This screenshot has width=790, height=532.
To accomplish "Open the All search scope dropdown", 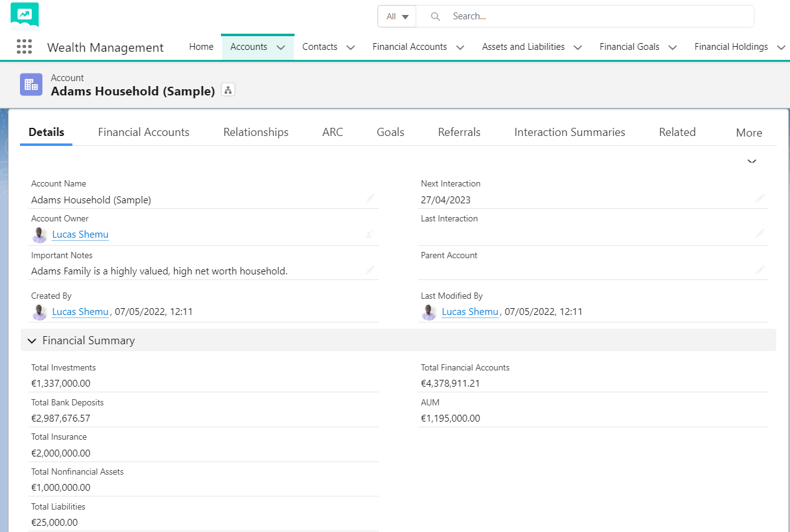I will [397, 16].
